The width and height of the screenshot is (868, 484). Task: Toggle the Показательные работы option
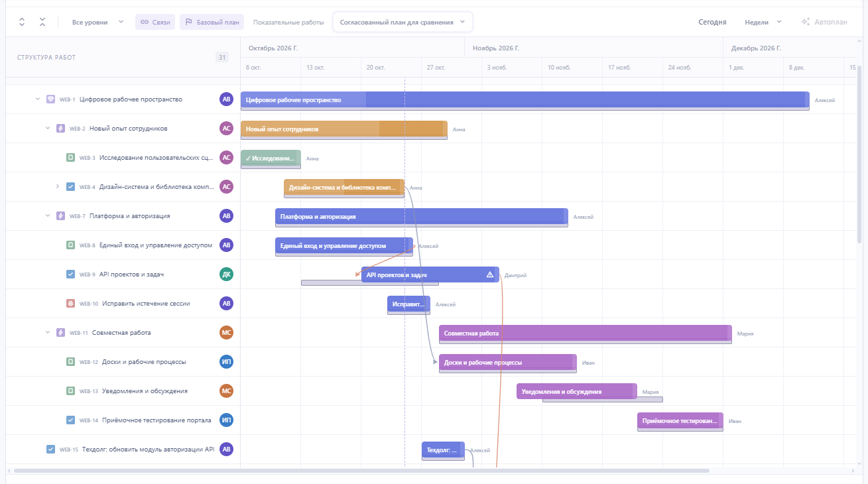coord(288,23)
